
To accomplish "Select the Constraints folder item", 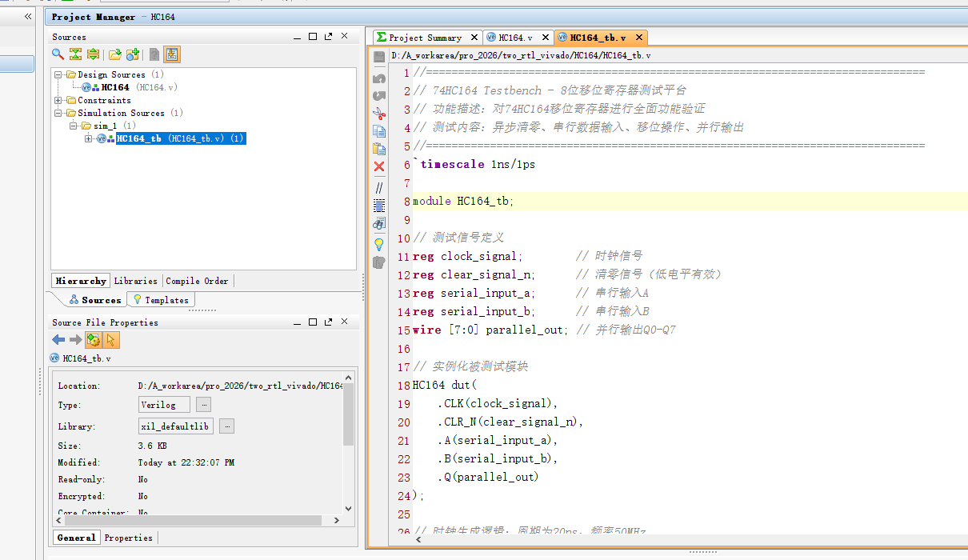I will (x=98, y=100).
